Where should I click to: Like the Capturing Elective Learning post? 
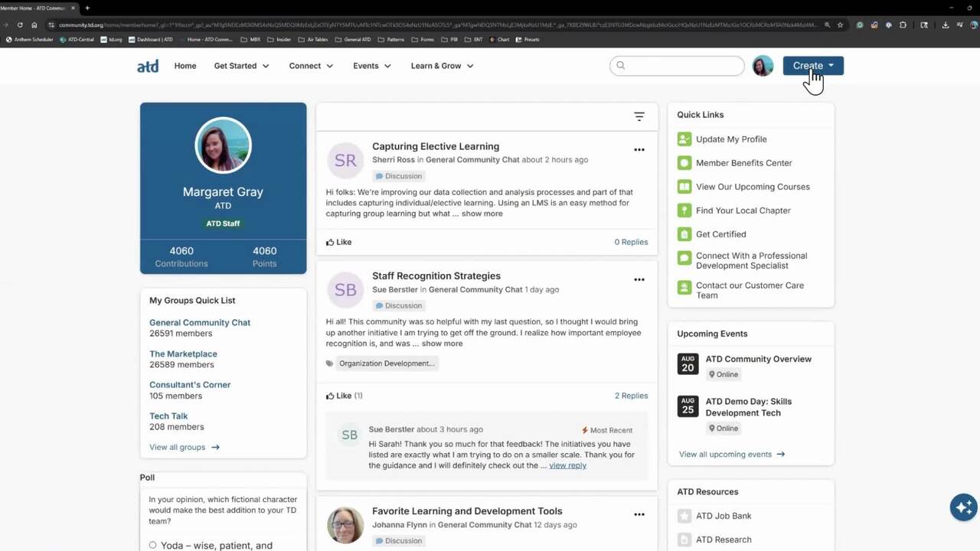click(x=338, y=242)
